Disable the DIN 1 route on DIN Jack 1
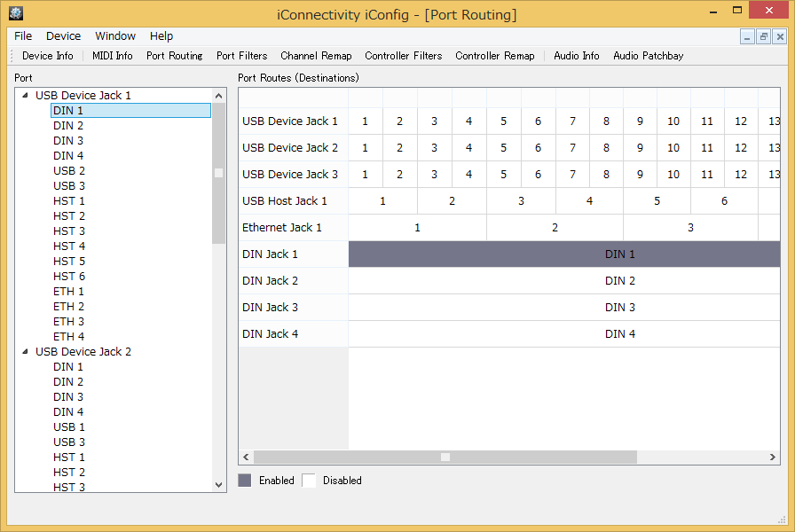 564,254
